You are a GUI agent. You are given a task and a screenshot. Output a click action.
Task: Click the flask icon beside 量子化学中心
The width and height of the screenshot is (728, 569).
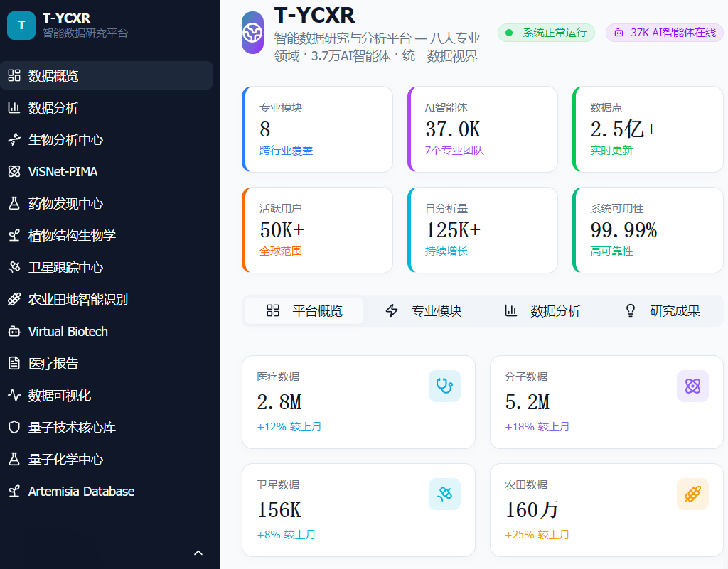tap(14, 459)
